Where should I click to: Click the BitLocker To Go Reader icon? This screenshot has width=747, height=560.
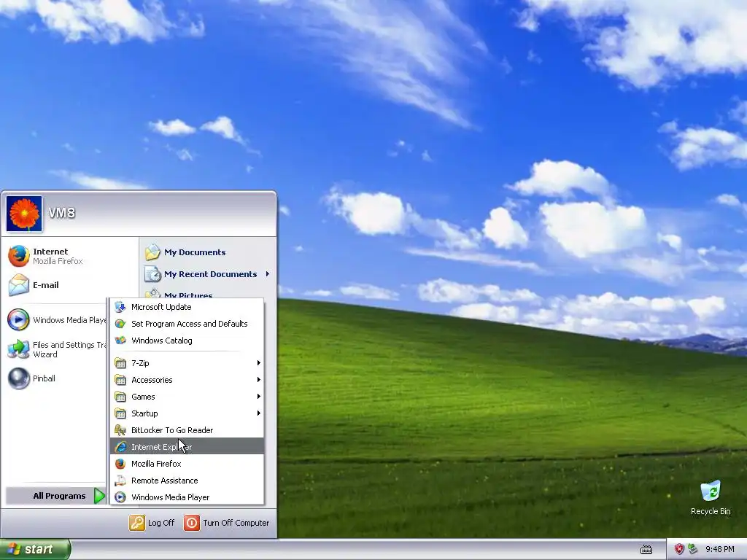tap(120, 430)
